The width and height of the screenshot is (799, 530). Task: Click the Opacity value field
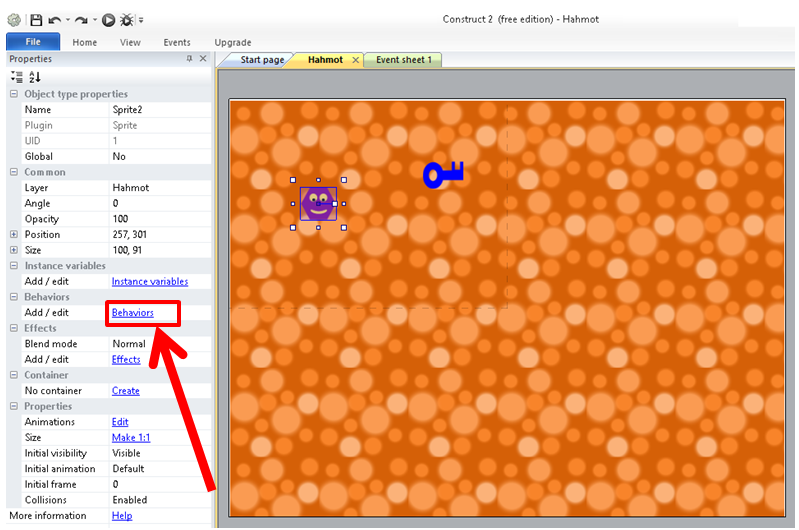coord(160,219)
